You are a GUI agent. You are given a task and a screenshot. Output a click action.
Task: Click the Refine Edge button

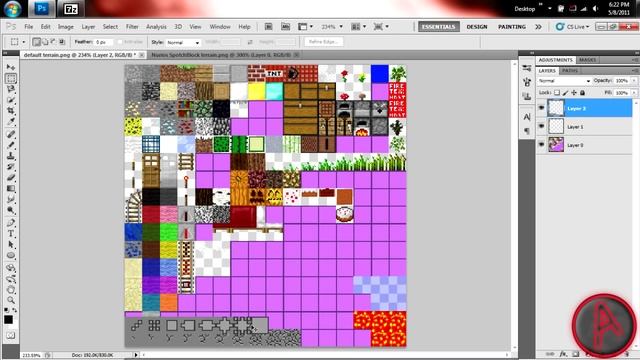pyautogui.click(x=323, y=42)
